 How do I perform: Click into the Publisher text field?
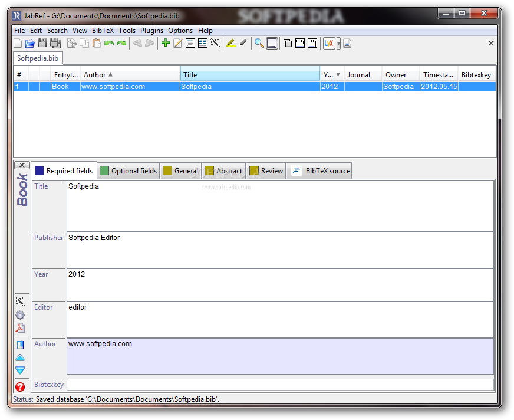[280, 250]
